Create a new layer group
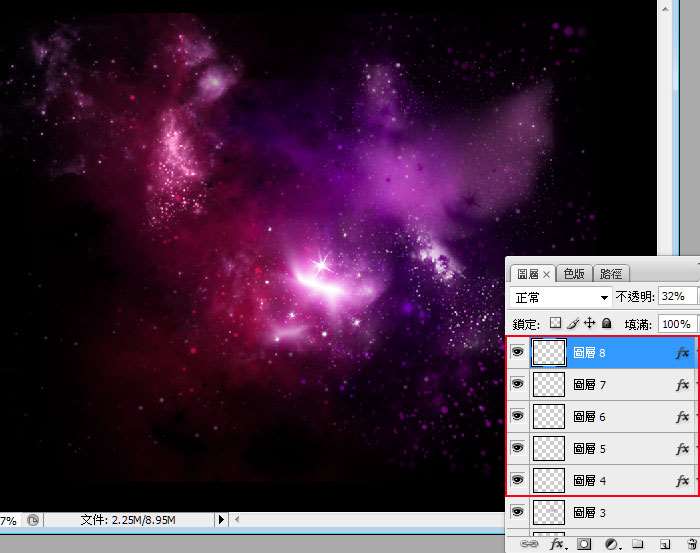Image resolution: width=700 pixels, height=553 pixels. point(636,544)
